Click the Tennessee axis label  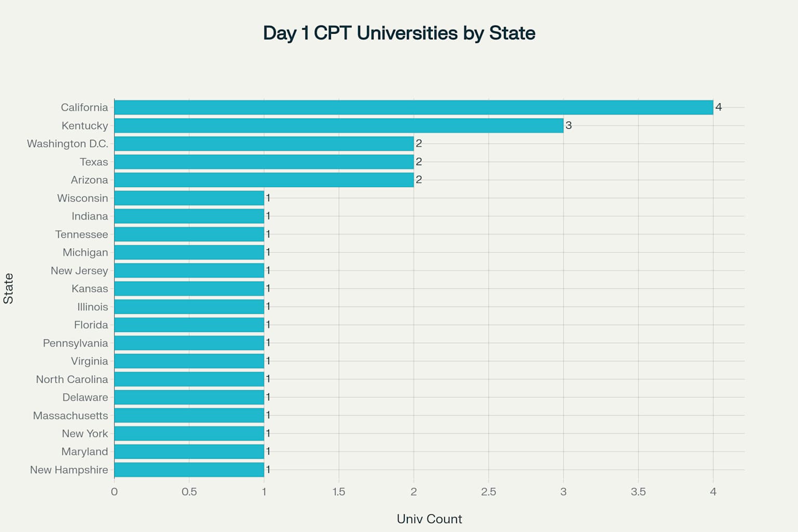(82, 234)
